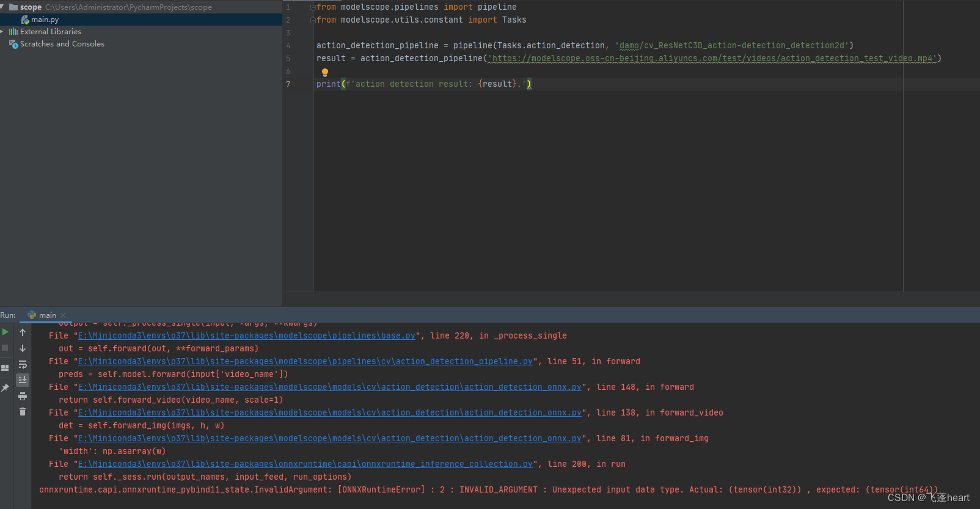Click 'import Tasks' on line 2
980x509 pixels.
coord(497,20)
